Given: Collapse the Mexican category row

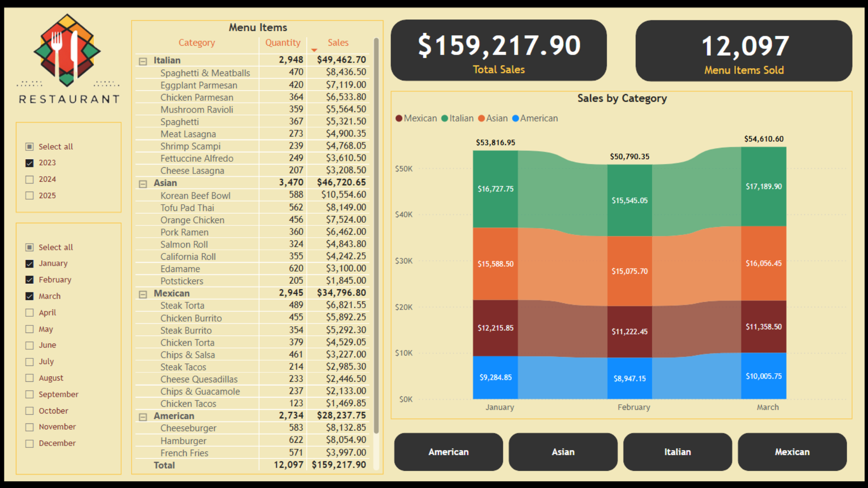Looking at the screenshot, I should pyautogui.click(x=143, y=294).
